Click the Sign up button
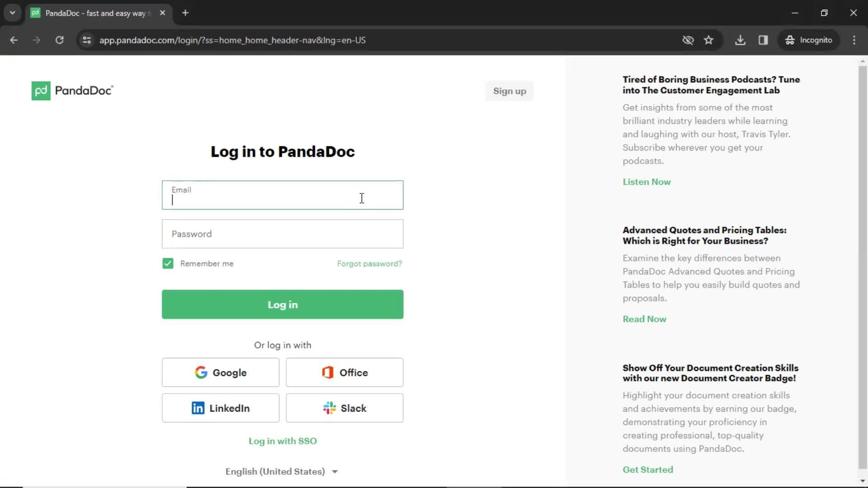Screen dimensions: 868x488 pos(509,91)
